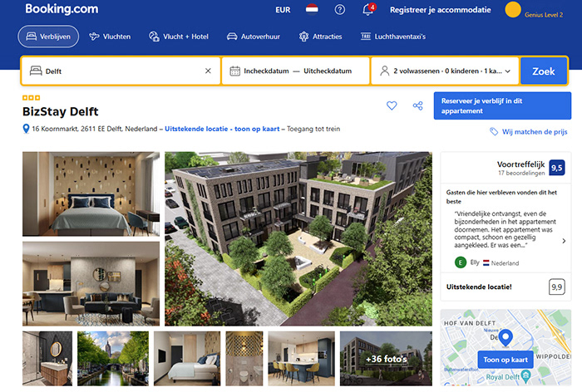Click the Uitstekende locatie! label

(x=479, y=287)
